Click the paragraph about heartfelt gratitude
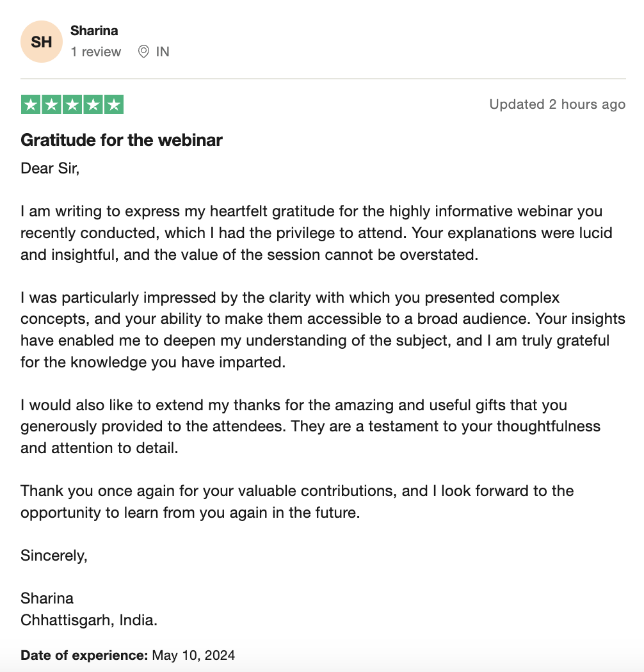This screenshot has height=672, width=644. click(x=316, y=233)
